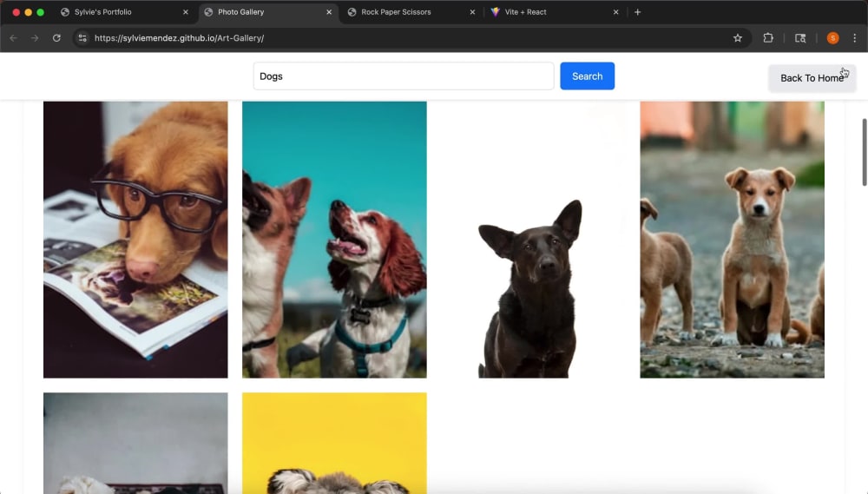The image size is (868, 494).
Task: Click the address bar URL
Action: [179, 38]
